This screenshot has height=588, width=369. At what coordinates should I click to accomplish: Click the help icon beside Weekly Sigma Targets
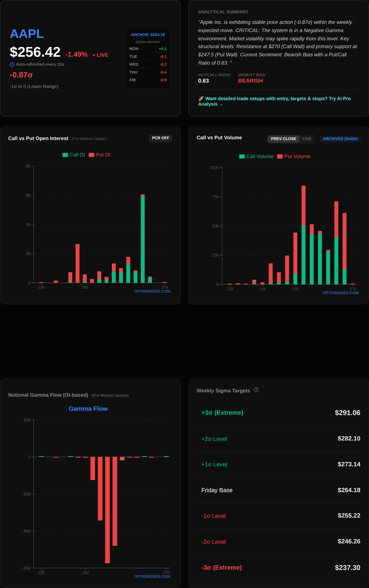[x=256, y=390]
